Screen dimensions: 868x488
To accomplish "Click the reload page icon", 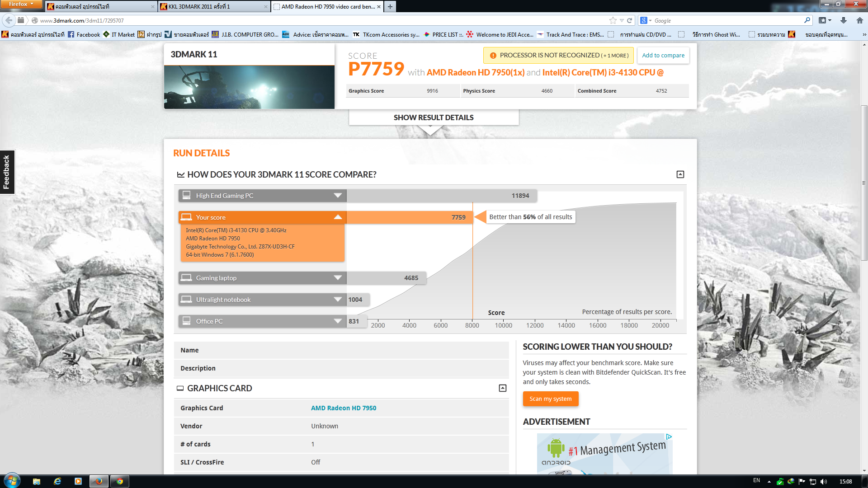I will pos(629,20).
